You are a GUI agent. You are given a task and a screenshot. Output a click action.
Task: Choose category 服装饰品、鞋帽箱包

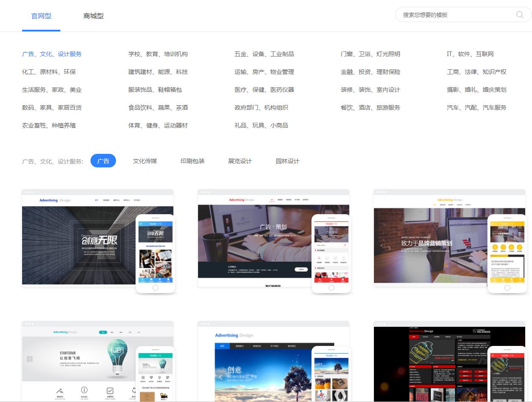click(x=155, y=90)
